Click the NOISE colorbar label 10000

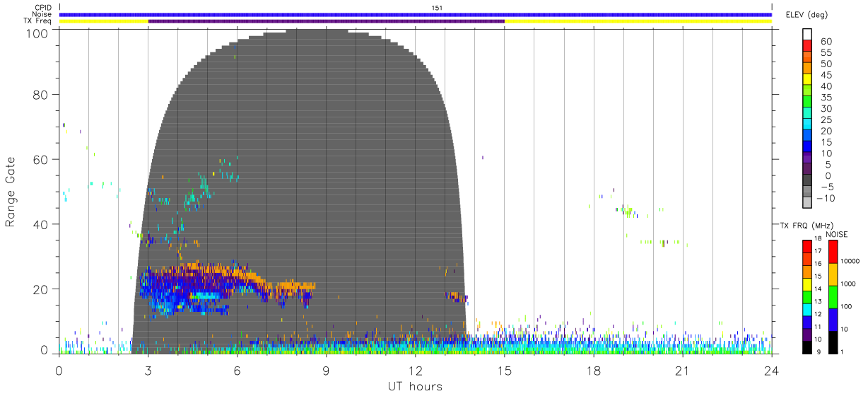(850, 261)
